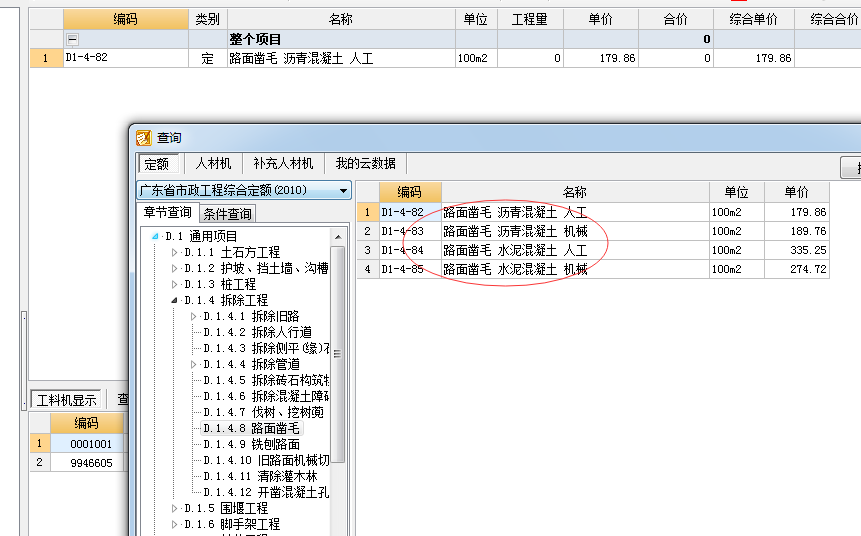Viewport: 861px width, 536px height.
Task: Select query row D1-4-82 code cell
Action: click(410, 212)
